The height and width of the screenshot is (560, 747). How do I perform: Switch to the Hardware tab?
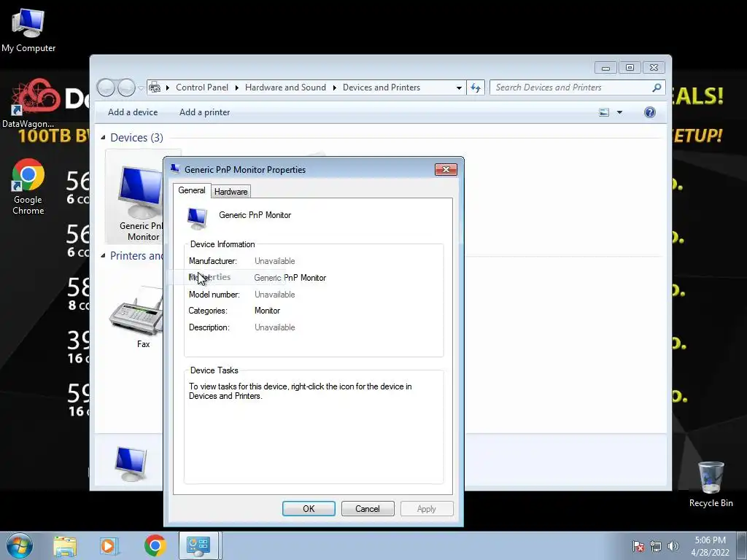click(231, 192)
